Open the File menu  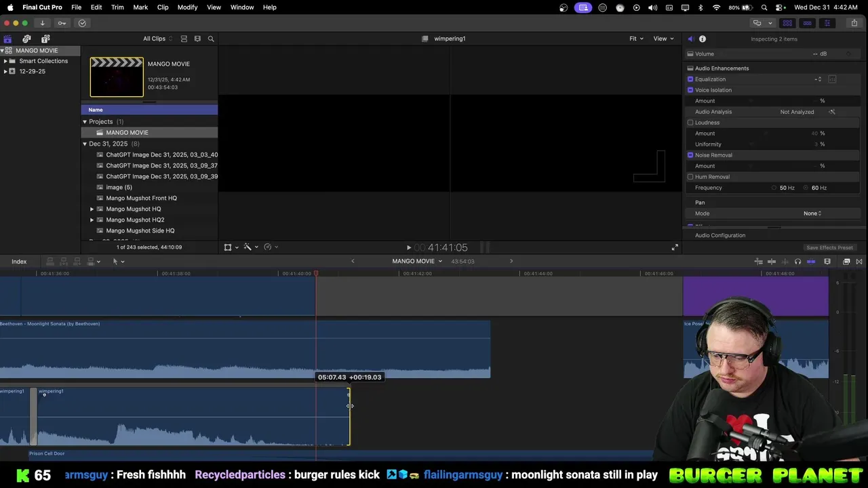77,7
